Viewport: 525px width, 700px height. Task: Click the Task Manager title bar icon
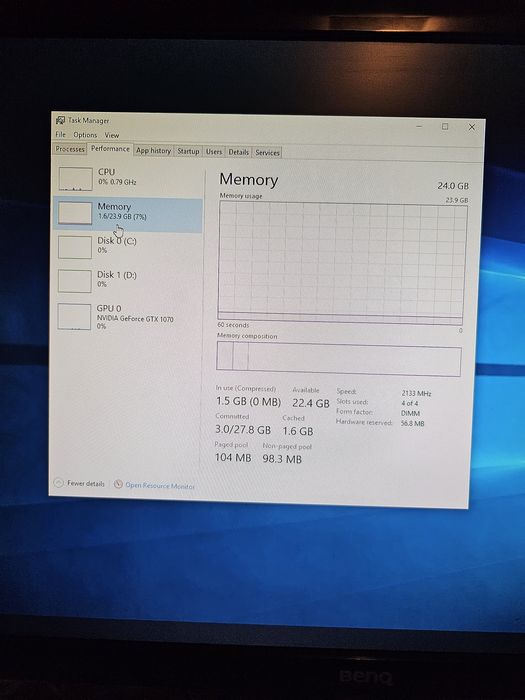coord(60,120)
